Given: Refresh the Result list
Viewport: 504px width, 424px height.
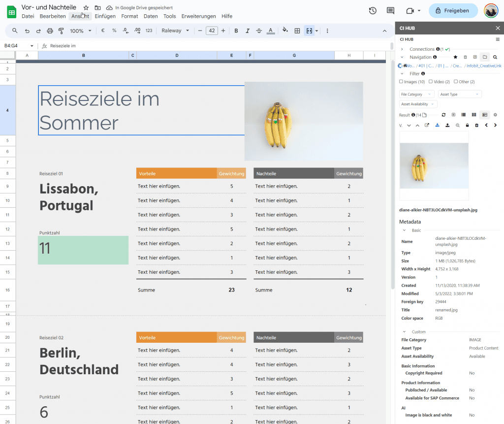Looking at the screenshot, I should click(443, 115).
